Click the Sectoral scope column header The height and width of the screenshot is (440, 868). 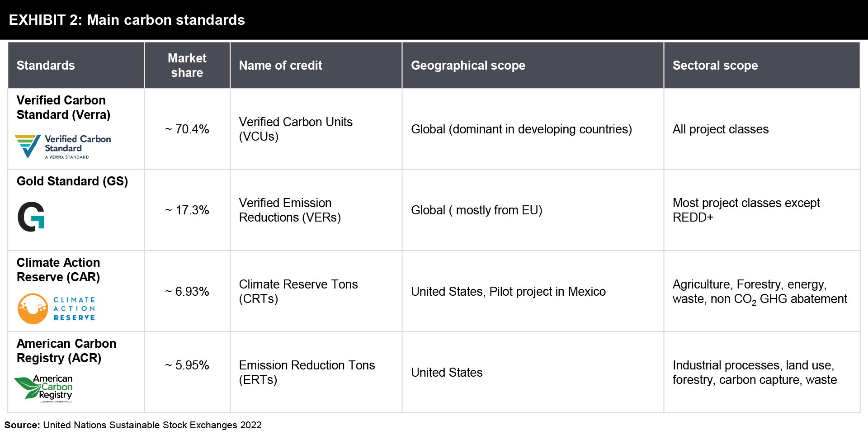pyautogui.click(x=715, y=66)
